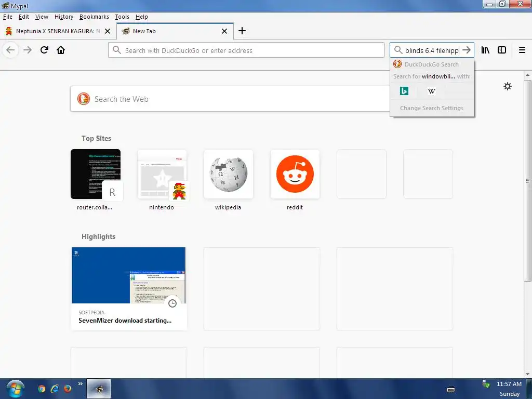Focus the address bar field
The height and width of the screenshot is (399, 532).
[246, 50]
